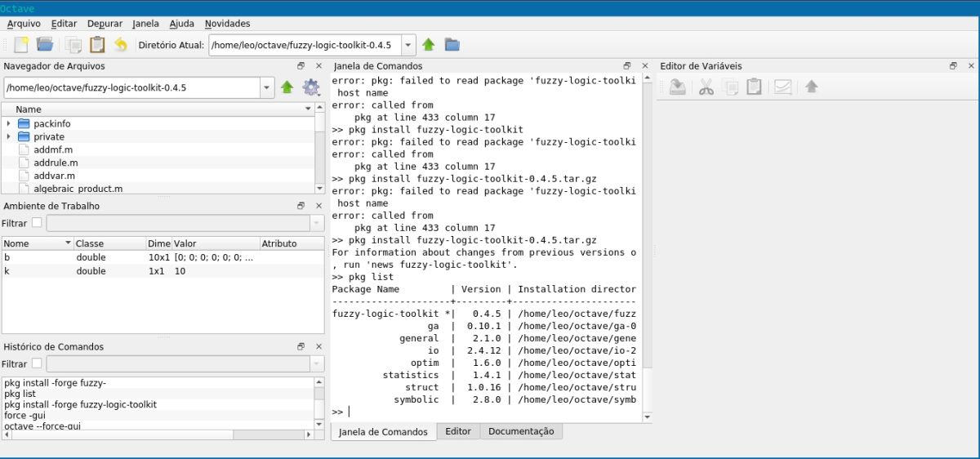This screenshot has height=459, width=980.
Task: Expand the packinfo folder tree node
Action: 8,123
